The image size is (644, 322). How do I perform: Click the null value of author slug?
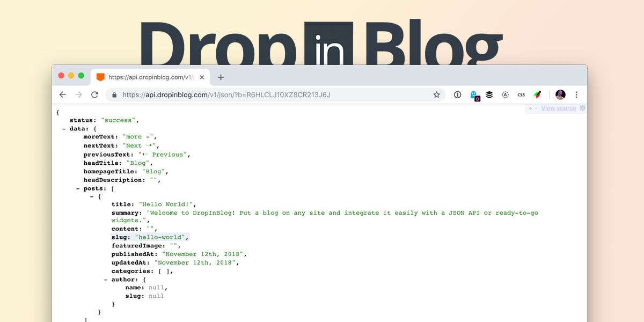(156, 296)
